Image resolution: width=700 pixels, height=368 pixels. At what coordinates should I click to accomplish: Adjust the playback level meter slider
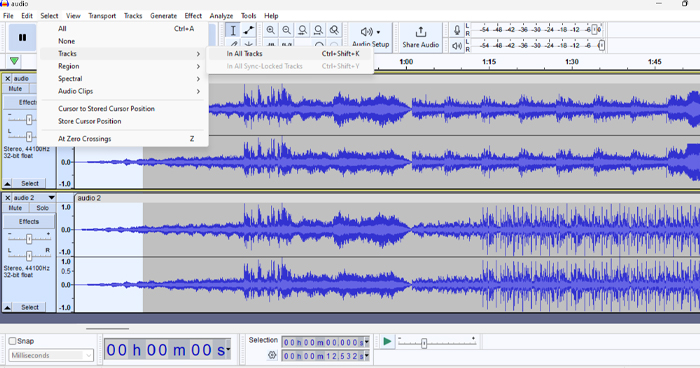[601, 46]
